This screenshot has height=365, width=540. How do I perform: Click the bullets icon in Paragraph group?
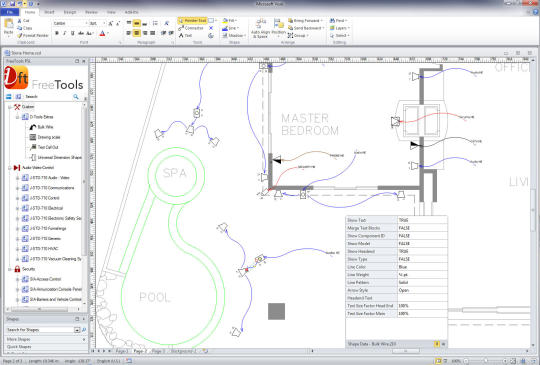point(155,23)
